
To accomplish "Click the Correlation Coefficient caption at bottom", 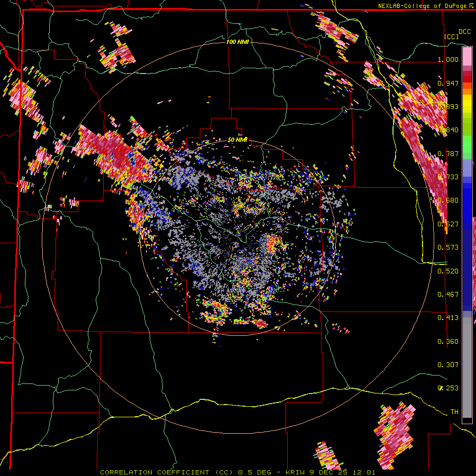I will tap(237, 472).
